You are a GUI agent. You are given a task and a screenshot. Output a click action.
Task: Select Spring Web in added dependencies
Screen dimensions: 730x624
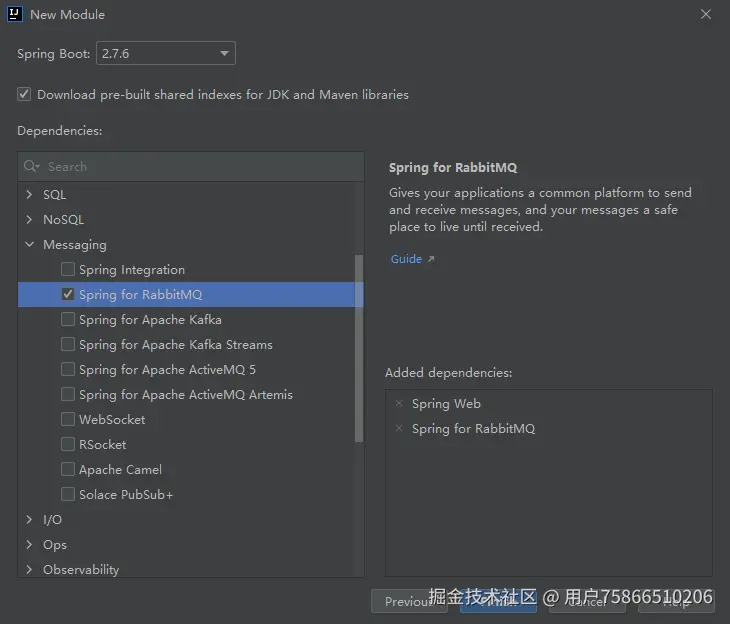point(446,404)
